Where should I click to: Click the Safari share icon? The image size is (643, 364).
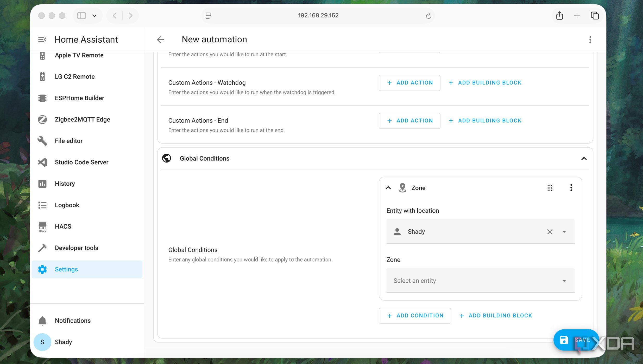pos(559,16)
